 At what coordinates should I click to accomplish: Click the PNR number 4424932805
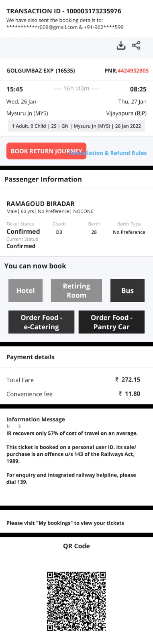(133, 70)
